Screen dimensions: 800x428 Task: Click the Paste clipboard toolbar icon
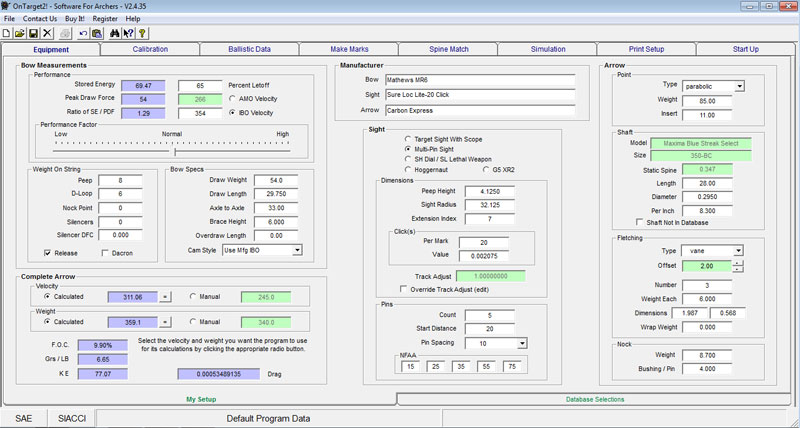pos(96,33)
